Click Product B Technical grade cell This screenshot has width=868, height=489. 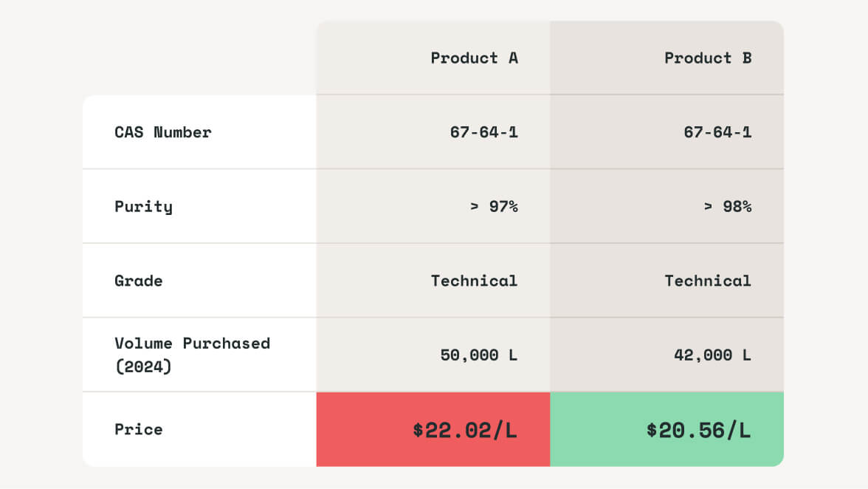(707, 281)
